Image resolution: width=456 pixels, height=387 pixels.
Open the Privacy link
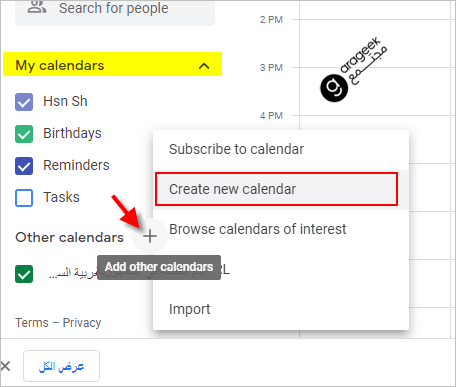(x=82, y=323)
